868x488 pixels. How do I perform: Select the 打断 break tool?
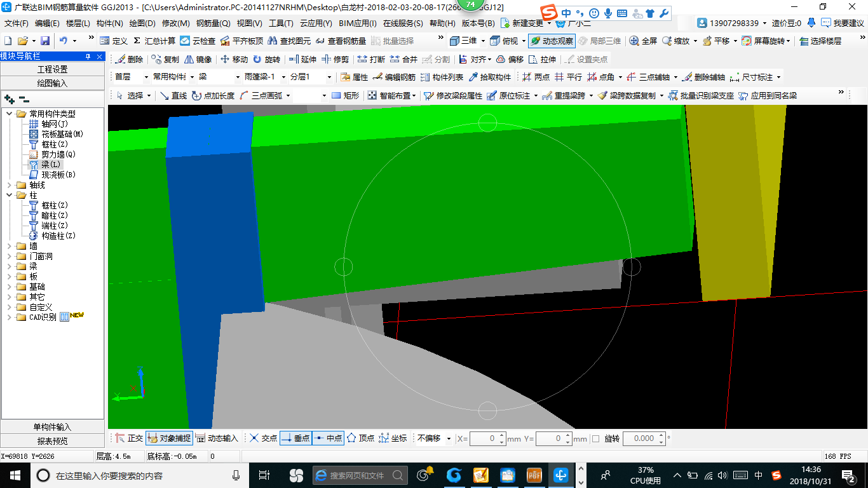click(371, 59)
